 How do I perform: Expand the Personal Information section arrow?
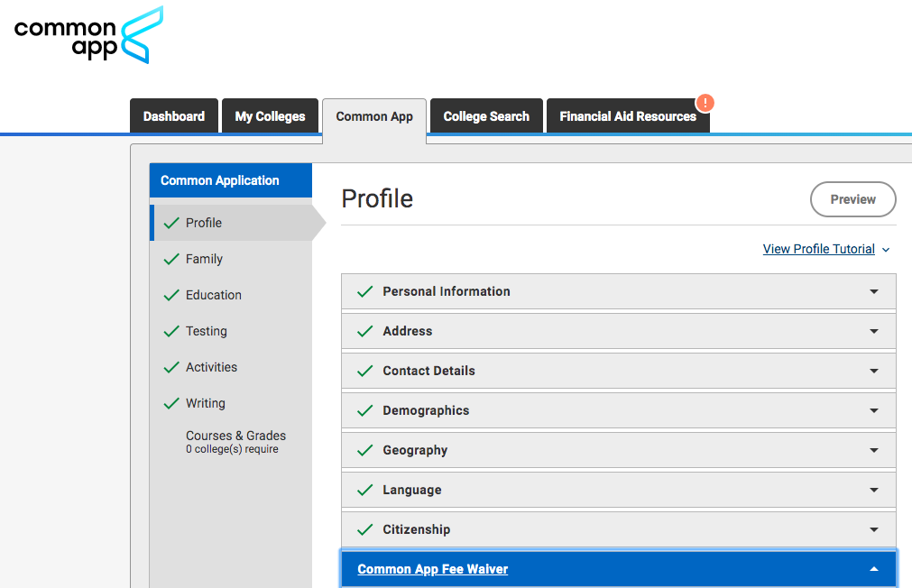[x=873, y=291]
